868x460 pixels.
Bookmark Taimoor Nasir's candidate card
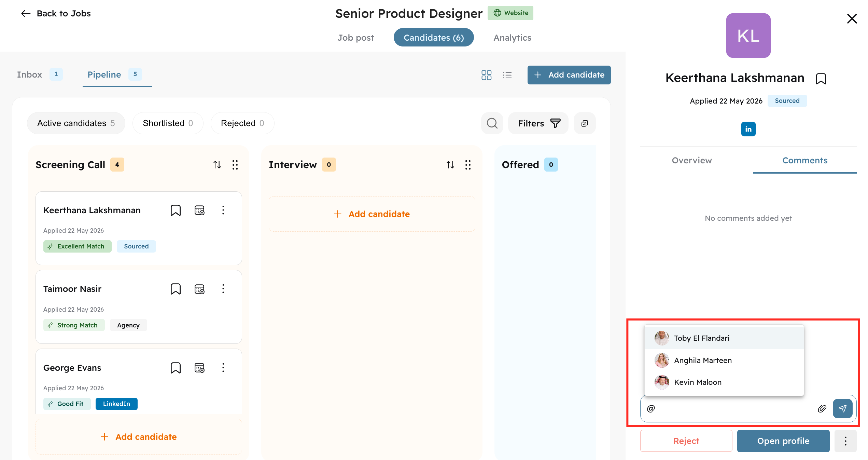[176, 289]
